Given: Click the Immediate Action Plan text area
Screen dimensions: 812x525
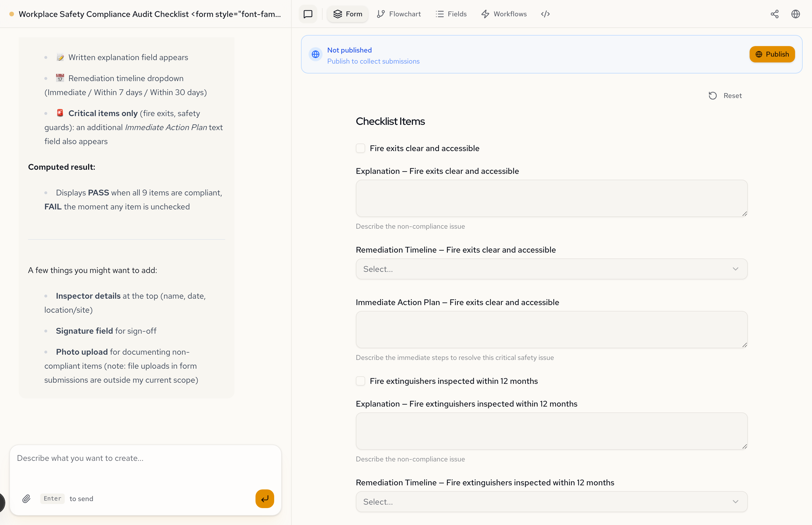Looking at the screenshot, I should tap(551, 329).
